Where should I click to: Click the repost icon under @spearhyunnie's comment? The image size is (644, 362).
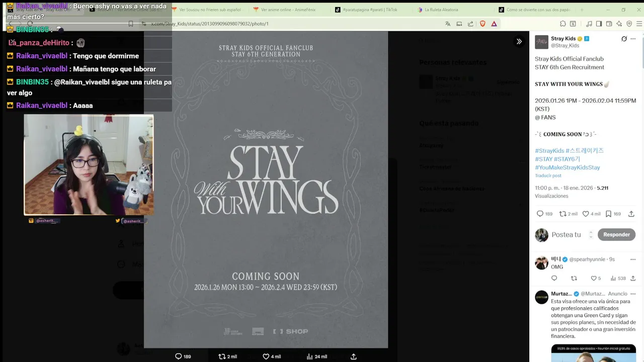pos(574,278)
